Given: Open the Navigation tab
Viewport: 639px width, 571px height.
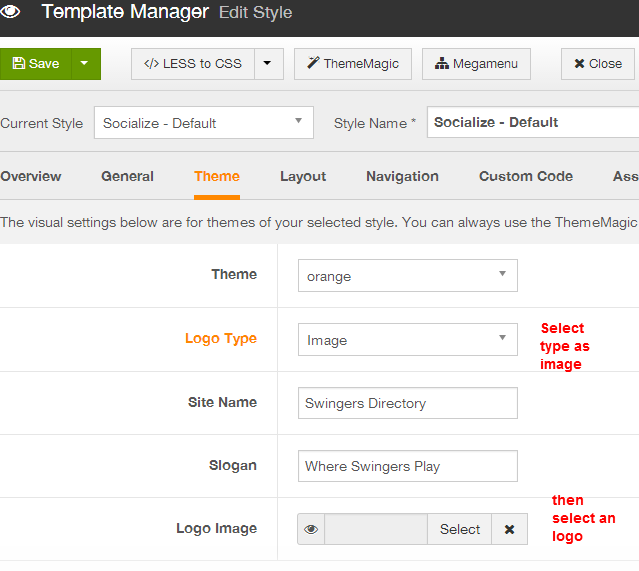Looking at the screenshot, I should (x=402, y=177).
